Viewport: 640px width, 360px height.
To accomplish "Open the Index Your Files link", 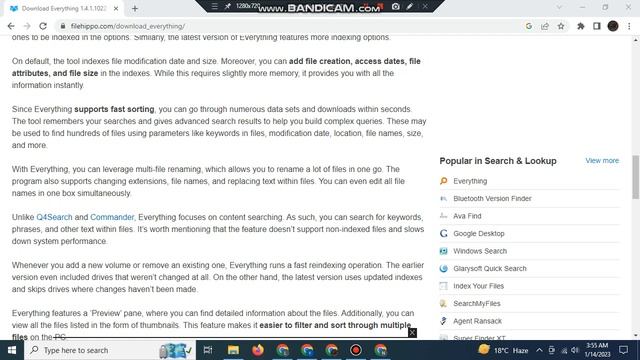I will point(478,286).
